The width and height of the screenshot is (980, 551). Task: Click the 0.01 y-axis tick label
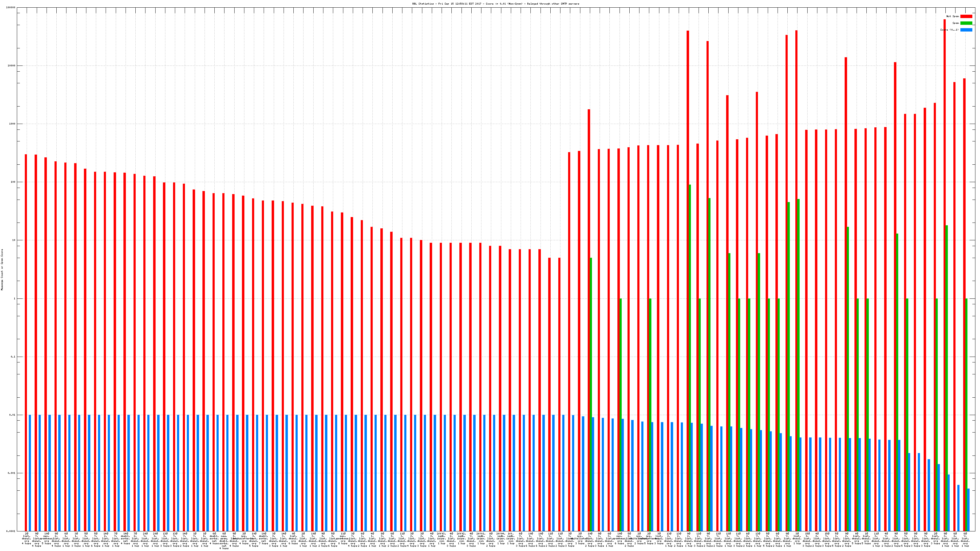(13, 415)
